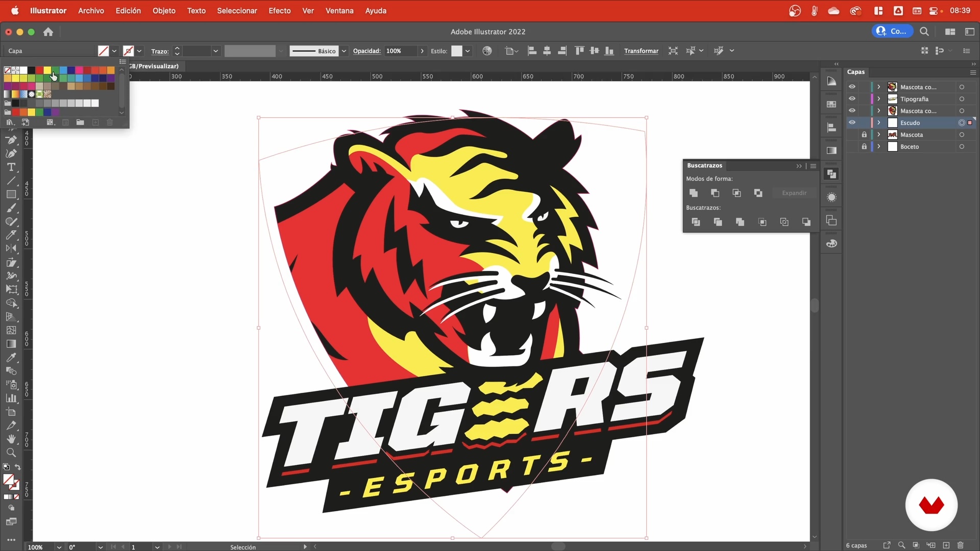Hide the Escudo layer
Screen dimensions: 980x551
click(x=852, y=122)
